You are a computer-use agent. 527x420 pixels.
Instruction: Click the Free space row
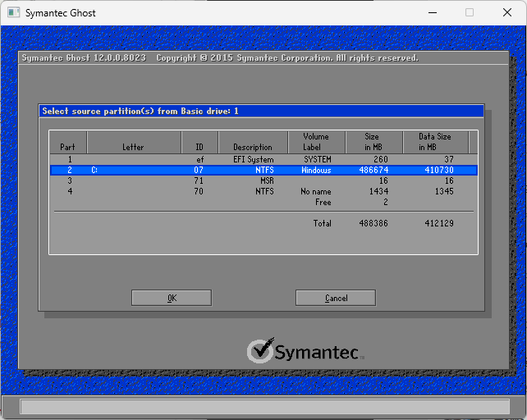(263, 203)
